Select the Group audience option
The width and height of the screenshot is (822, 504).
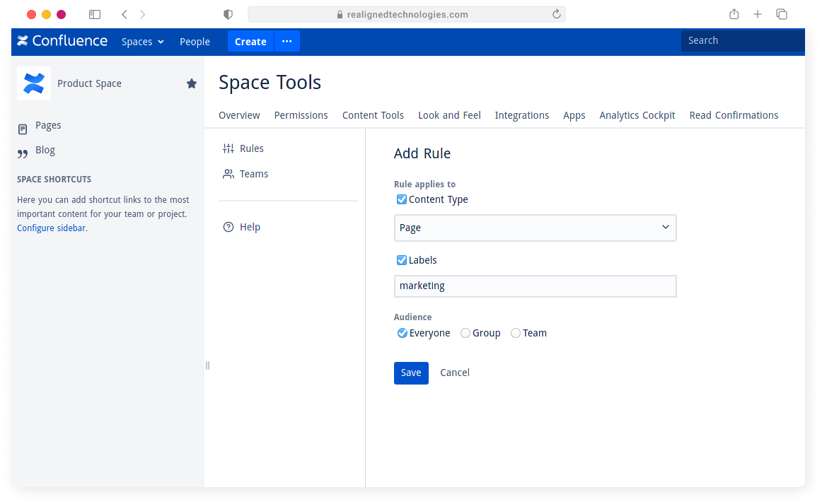point(465,333)
